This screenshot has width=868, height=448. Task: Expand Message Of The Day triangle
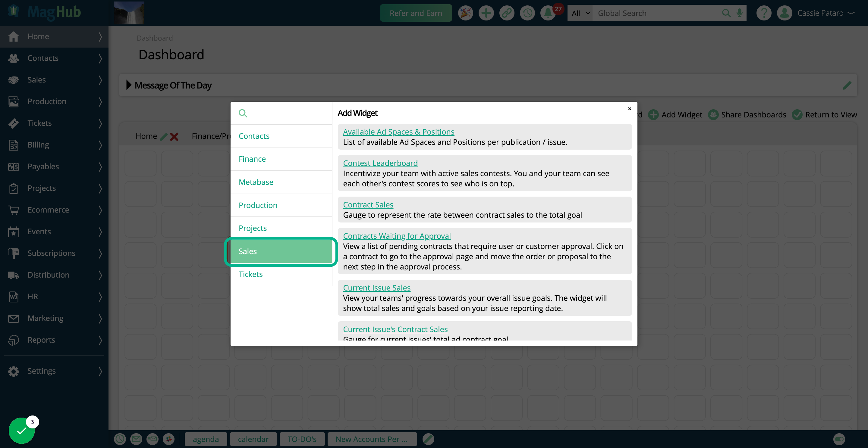pos(129,85)
